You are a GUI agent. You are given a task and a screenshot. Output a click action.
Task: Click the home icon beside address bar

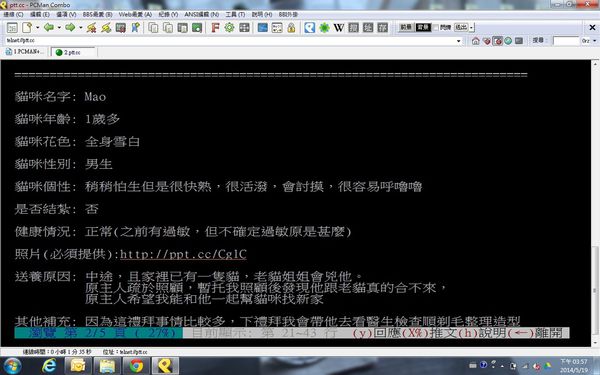[x=476, y=41]
